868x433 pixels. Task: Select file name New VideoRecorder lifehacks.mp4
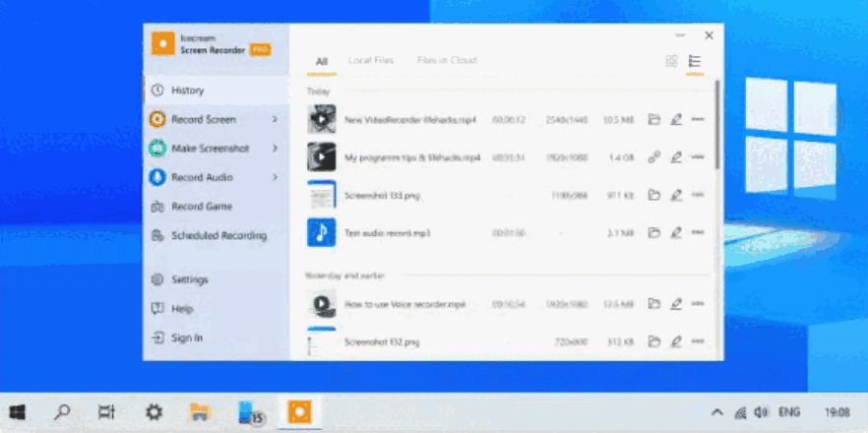[410, 120]
